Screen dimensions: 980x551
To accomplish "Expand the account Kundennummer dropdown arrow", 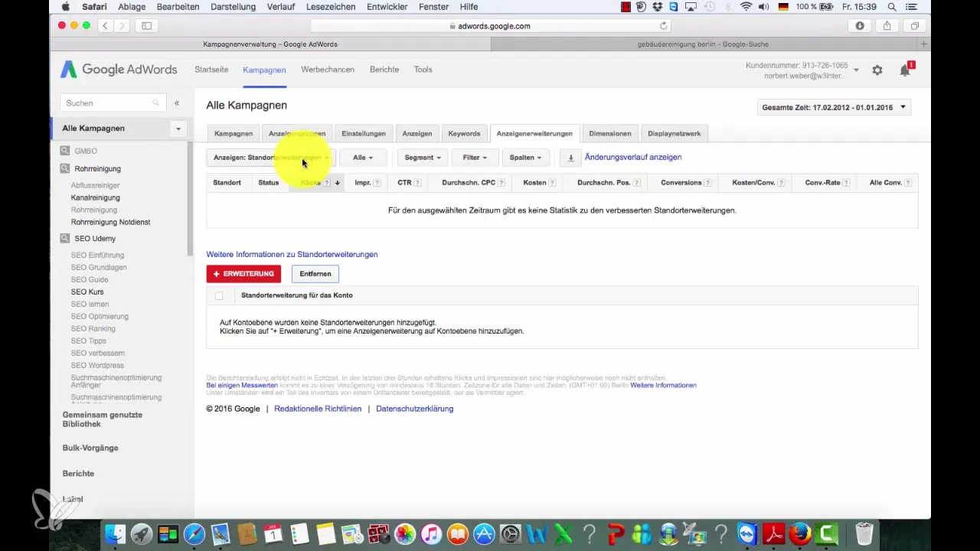I will pyautogui.click(x=856, y=70).
